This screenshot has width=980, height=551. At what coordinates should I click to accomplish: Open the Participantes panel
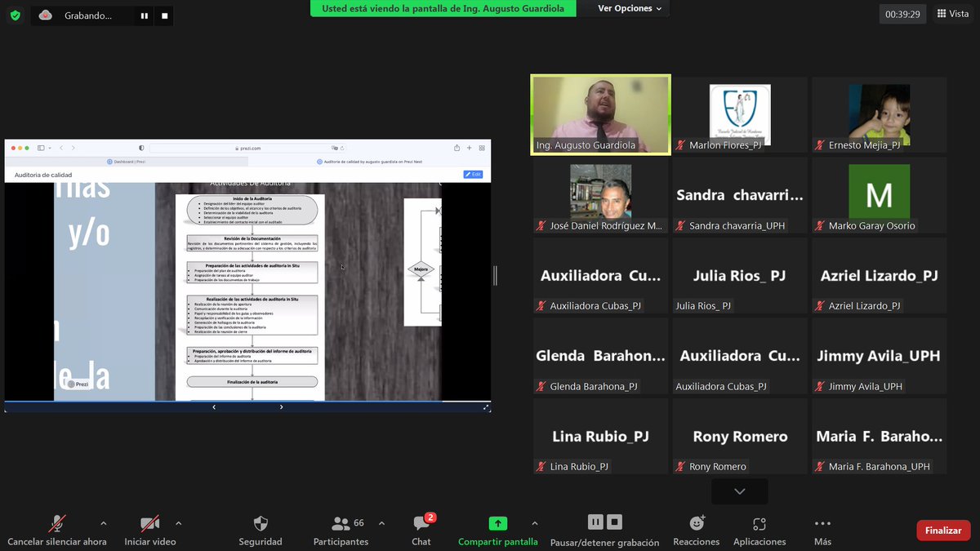pos(341,531)
